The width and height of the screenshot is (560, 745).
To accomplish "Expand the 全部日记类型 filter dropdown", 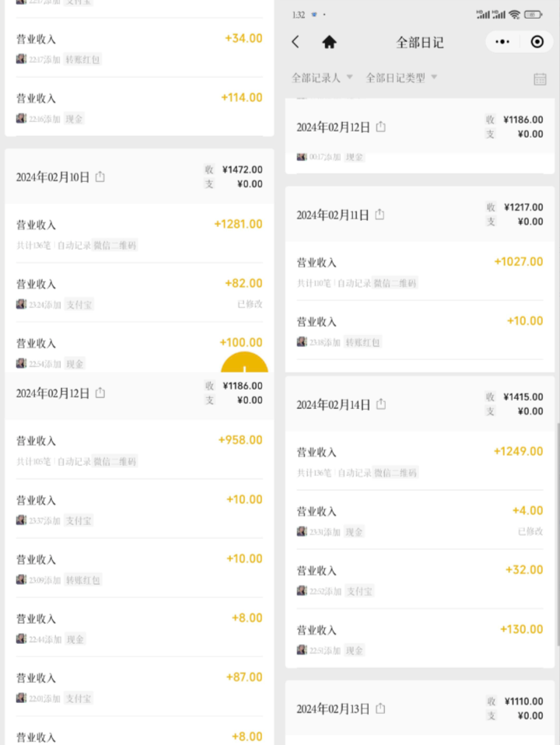I will coord(401,78).
